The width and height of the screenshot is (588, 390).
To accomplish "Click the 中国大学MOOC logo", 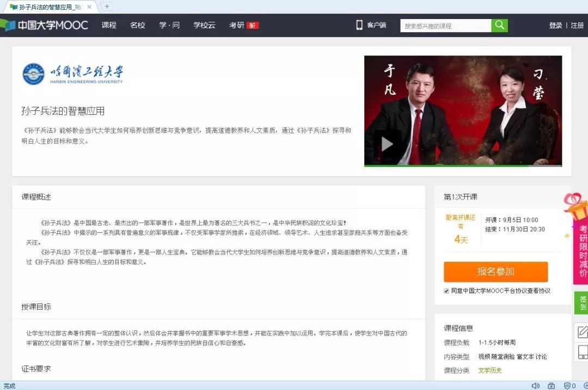I will click(x=44, y=25).
